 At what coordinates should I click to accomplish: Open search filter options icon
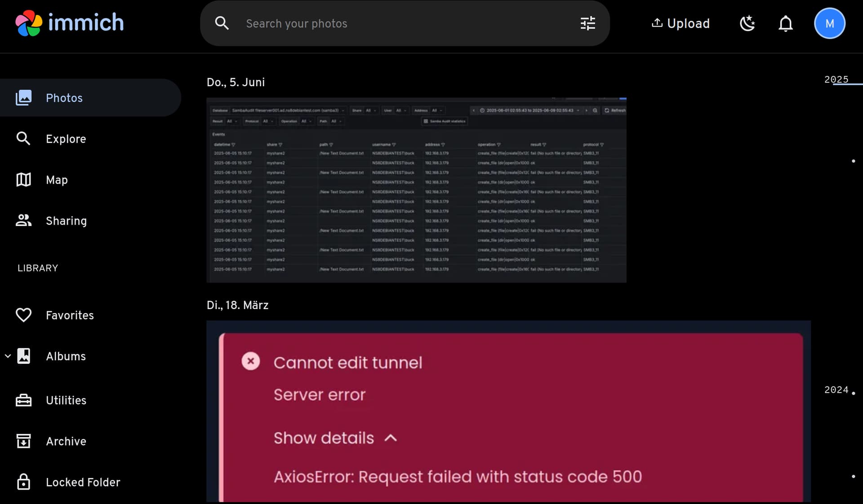(587, 23)
